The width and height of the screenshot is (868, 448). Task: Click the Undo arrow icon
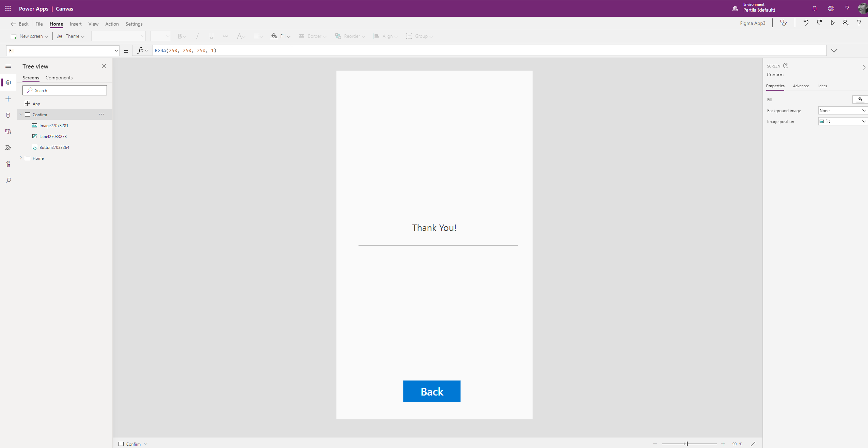click(806, 23)
